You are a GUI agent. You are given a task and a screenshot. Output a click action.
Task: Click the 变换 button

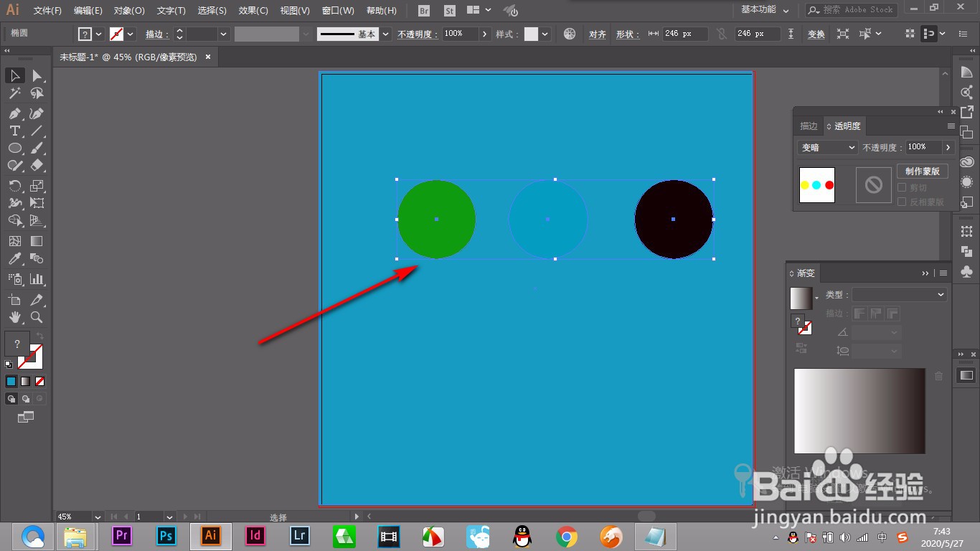click(816, 34)
